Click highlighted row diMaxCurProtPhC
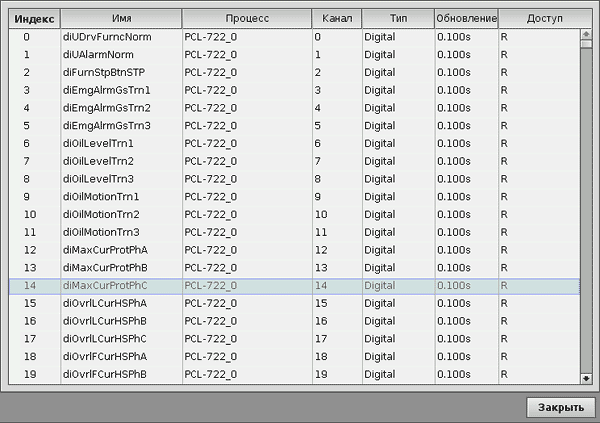 click(x=294, y=286)
